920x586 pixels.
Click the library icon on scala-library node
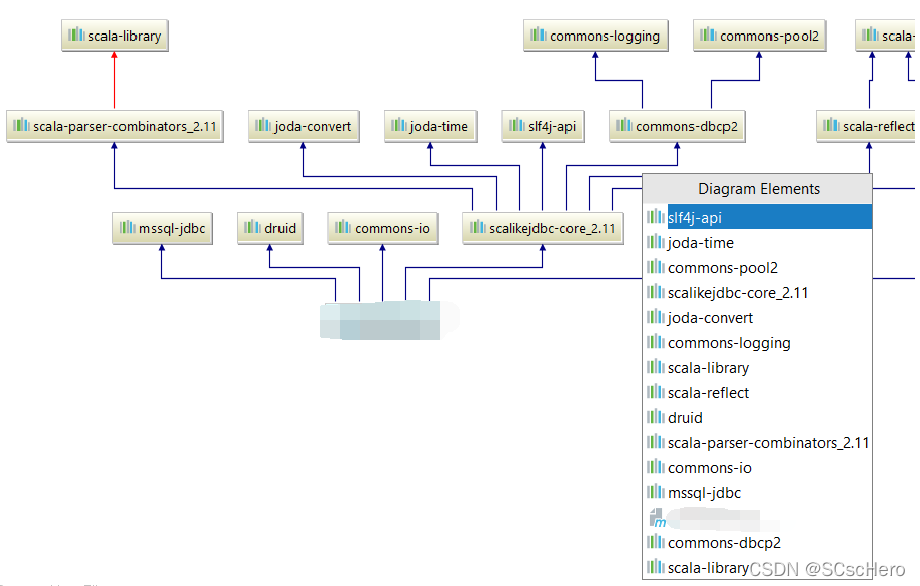pos(76,37)
